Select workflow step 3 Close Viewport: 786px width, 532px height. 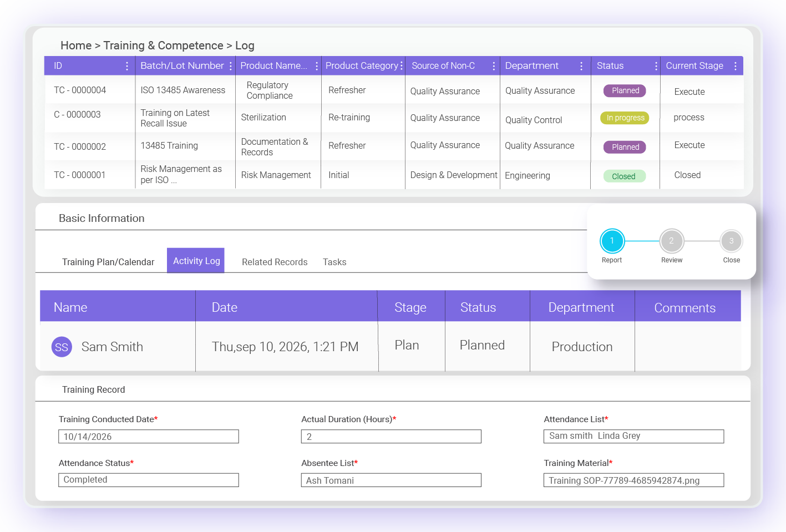[731, 241]
